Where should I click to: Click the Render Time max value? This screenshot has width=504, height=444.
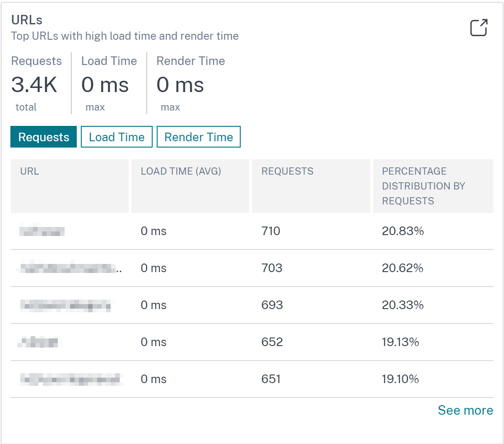180,85
